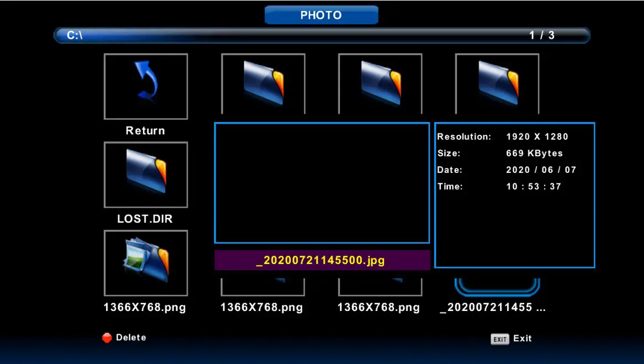Image resolution: width=644 pixels, height=364 pixels.
Task: Select the highlighted _20200721145500.jpg filename bar
Action: (x=322, y=260)
